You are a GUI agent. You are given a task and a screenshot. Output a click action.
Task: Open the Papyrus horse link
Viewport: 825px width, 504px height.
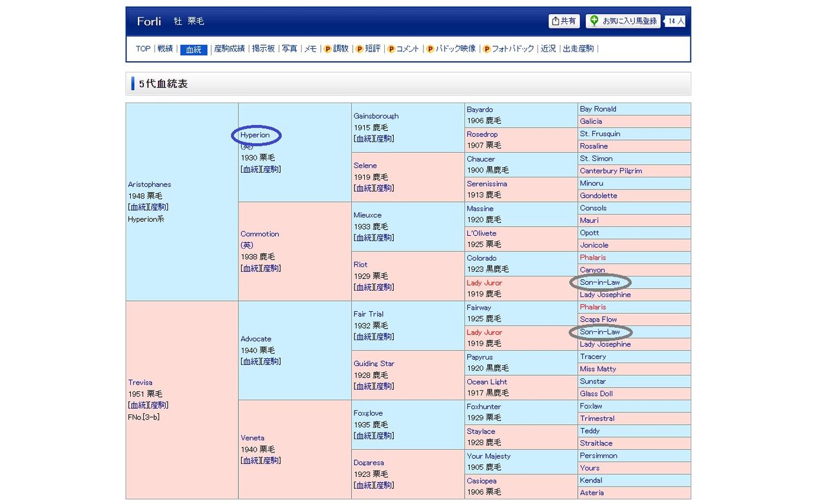[480, 357]
